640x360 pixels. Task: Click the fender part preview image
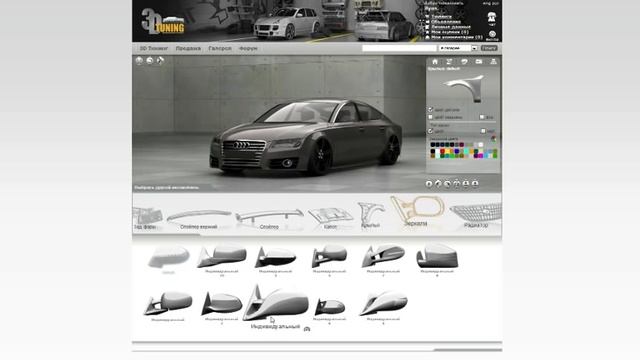pos(464,88)
